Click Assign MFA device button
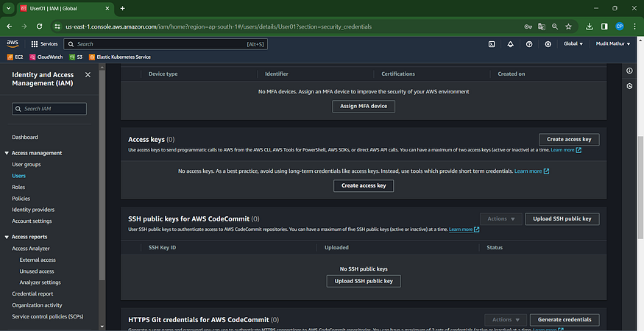 pos(364,107)
